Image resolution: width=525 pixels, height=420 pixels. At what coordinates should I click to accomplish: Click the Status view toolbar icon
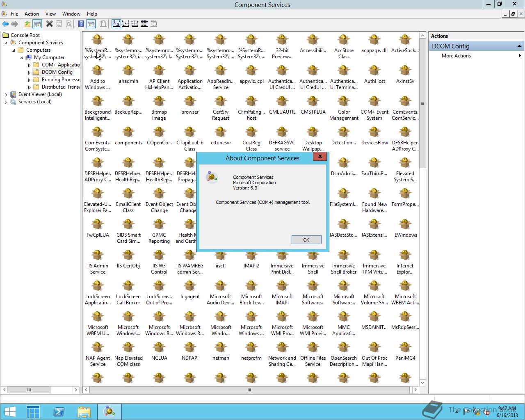154,24
